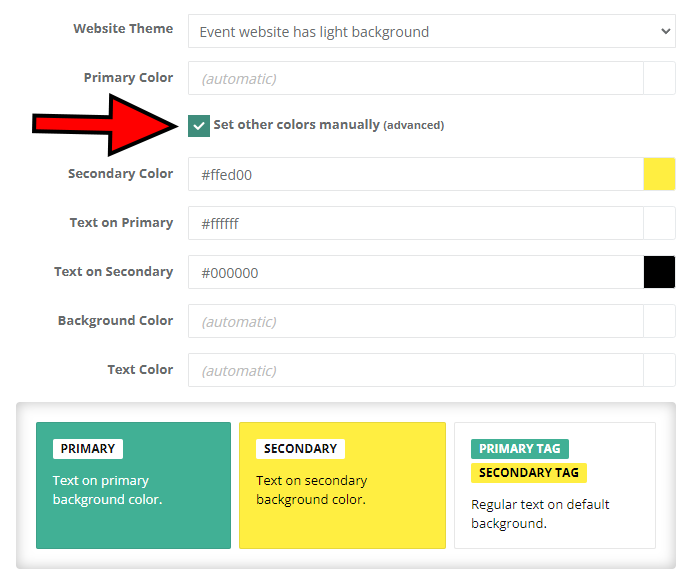Click the PRIMARY TAG badge
The height and width of the screenshot is (585, 694).
coord(520,449)
